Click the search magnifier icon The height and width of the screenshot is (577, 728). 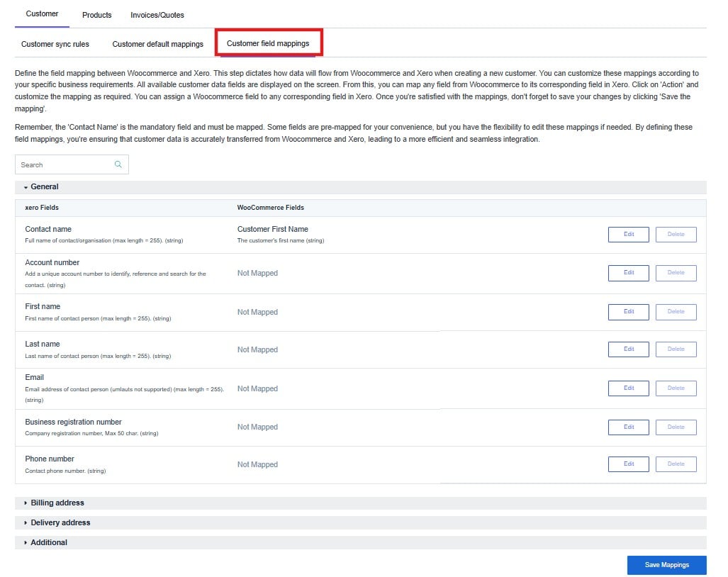(118, 164)
